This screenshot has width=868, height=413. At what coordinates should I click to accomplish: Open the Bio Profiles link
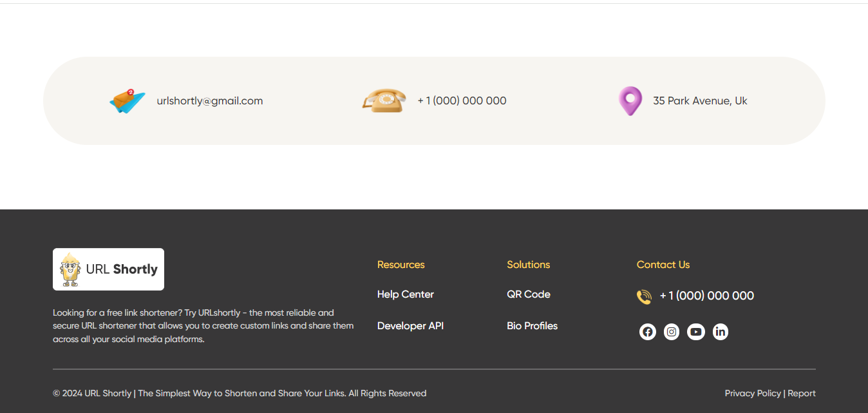point(532,326)
